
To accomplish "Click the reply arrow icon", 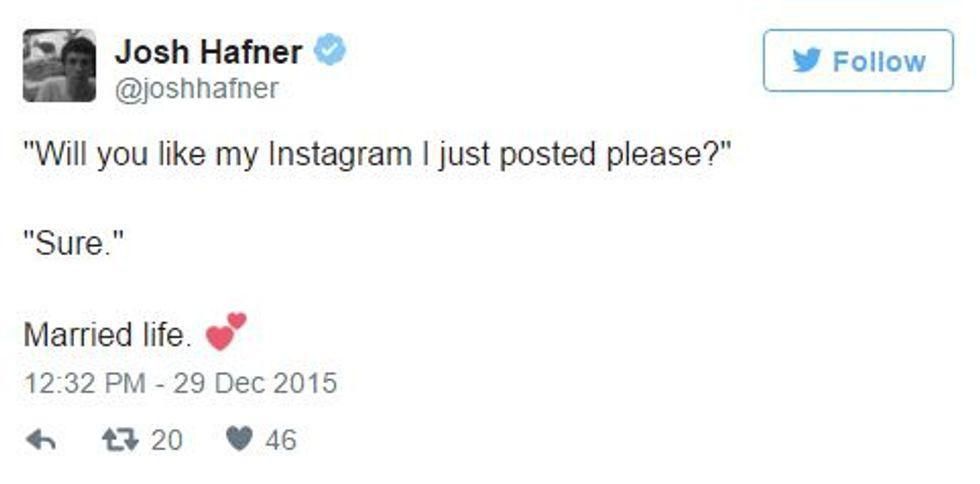I will [40, 440].
